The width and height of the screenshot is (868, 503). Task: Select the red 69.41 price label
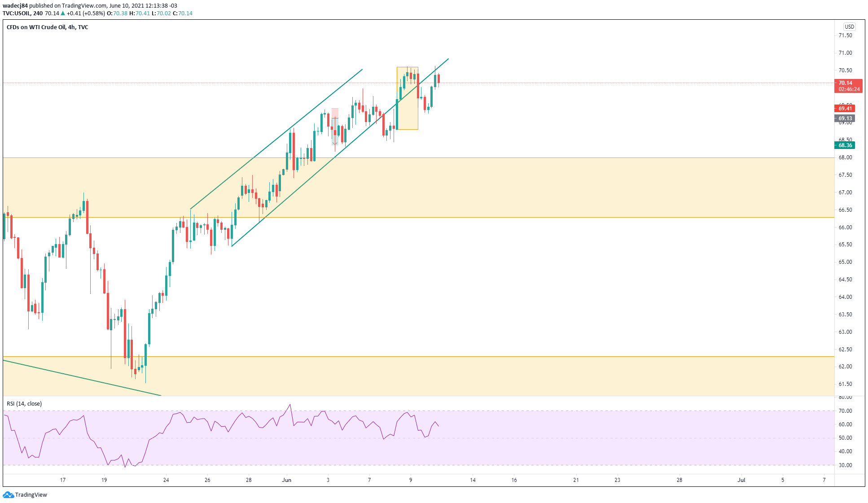coord(845,109)
